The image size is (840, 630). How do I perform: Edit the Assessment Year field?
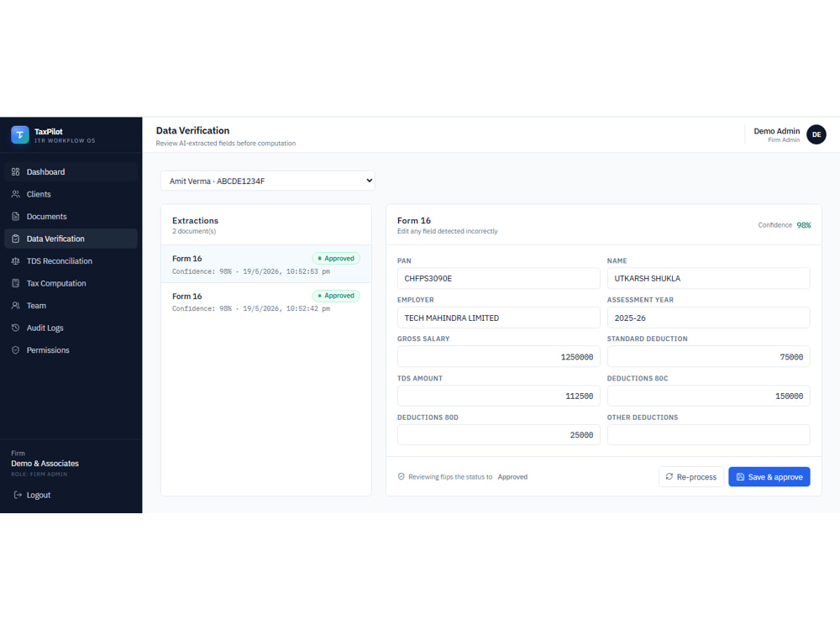point(708,318)
